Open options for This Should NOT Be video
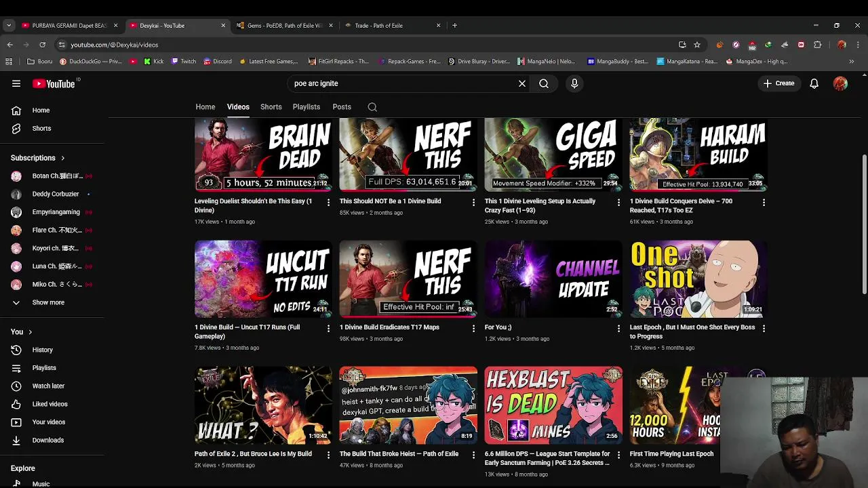Image resolution: width=868 pixels, height=488 pixels. tap(473, 202)
